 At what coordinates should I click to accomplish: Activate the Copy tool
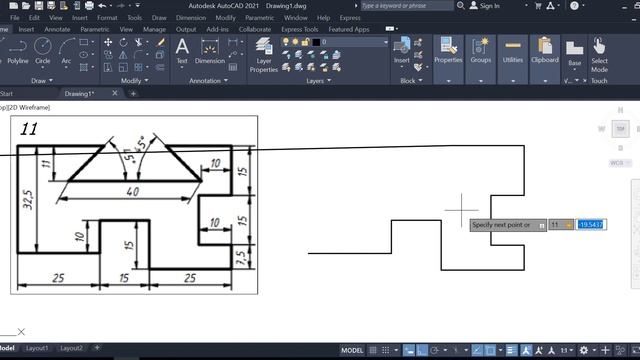[108, 55]
